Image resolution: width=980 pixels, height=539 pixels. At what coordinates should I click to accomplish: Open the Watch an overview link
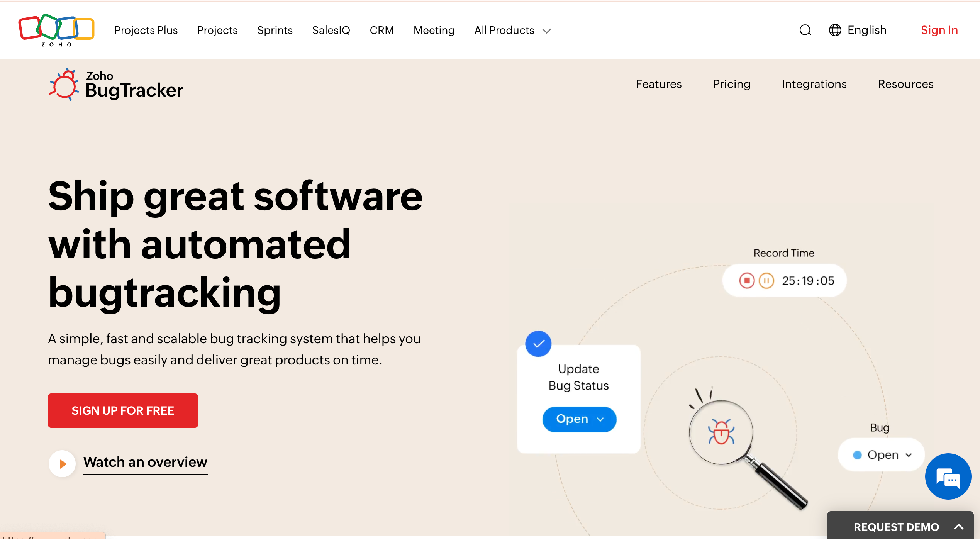point(145,462)
